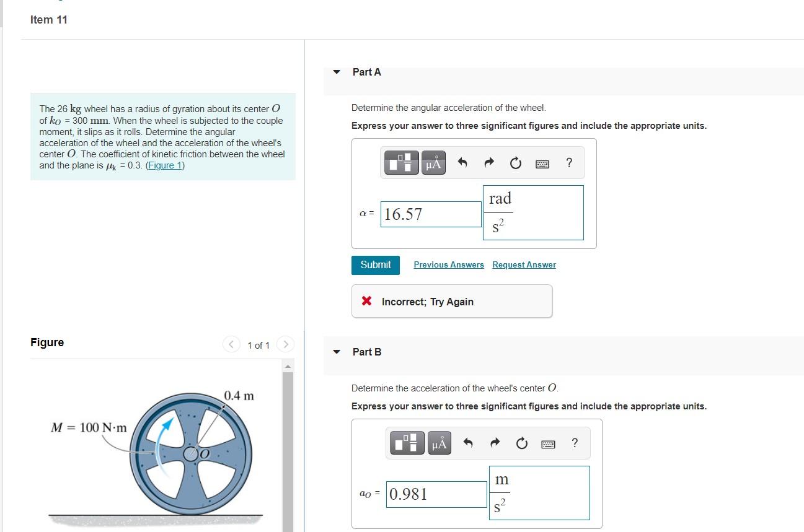Click the undo arrow in Part B toolbar

[467, 443]
